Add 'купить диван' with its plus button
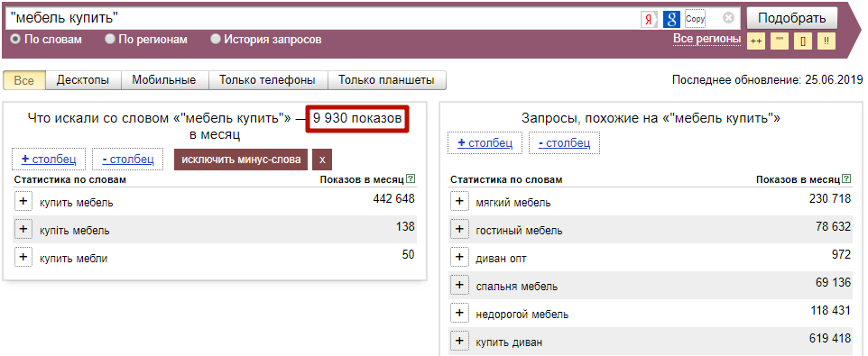Viewport: 868px width, 356px height. [x=459, y=342]
